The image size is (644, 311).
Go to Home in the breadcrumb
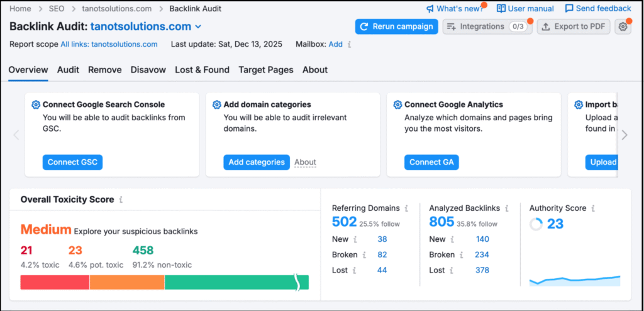click(x=19, y=9)
